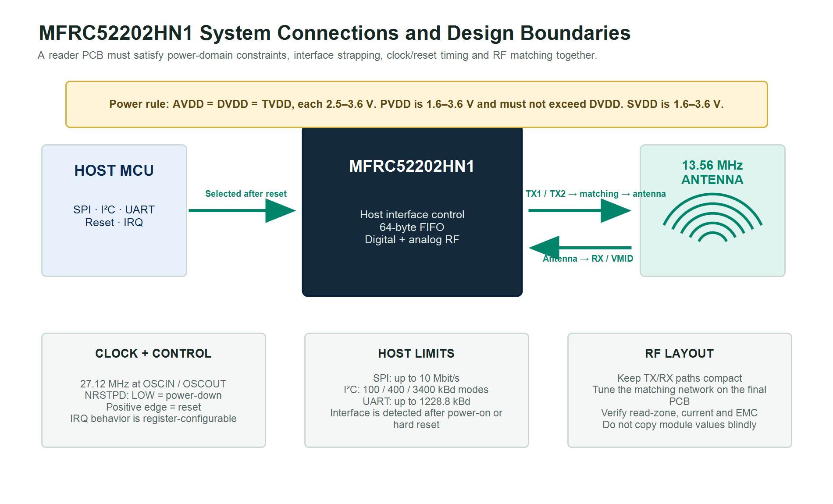
Task: Click the 'HOST LIMITS' card heading
Action: [416, 354]
